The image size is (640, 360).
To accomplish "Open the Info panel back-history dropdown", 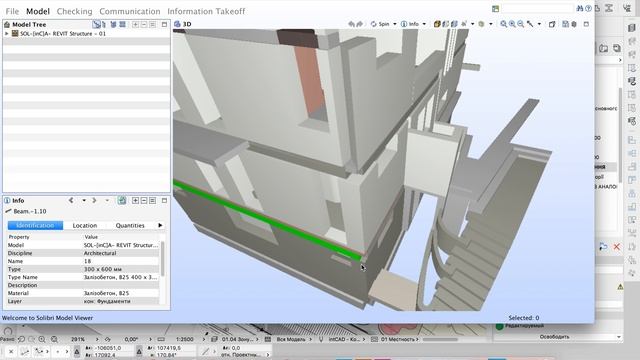I will pyautogui.click(x=84, y=200).
